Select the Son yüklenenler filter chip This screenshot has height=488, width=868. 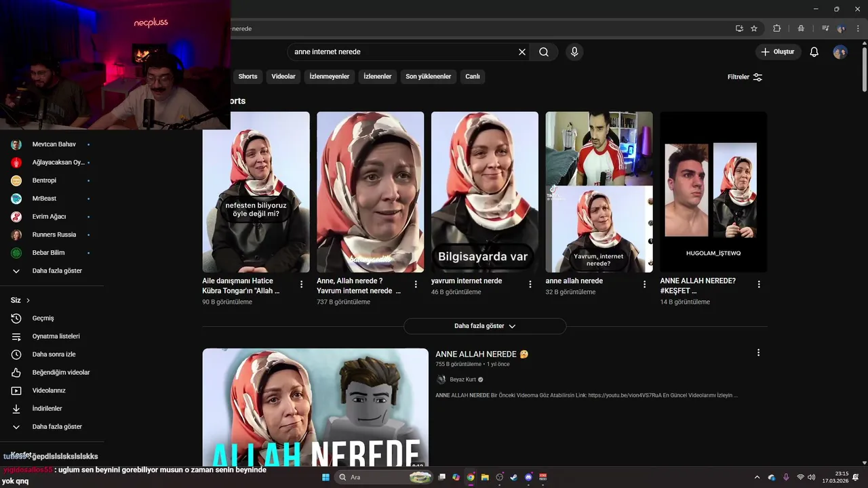429,77
